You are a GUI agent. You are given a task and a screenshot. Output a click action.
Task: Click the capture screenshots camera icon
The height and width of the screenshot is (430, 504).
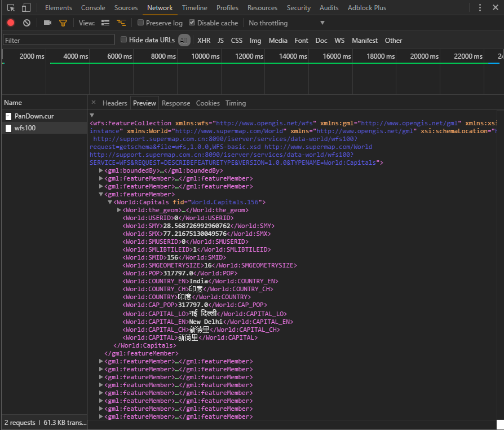click(x=47, y=23)
